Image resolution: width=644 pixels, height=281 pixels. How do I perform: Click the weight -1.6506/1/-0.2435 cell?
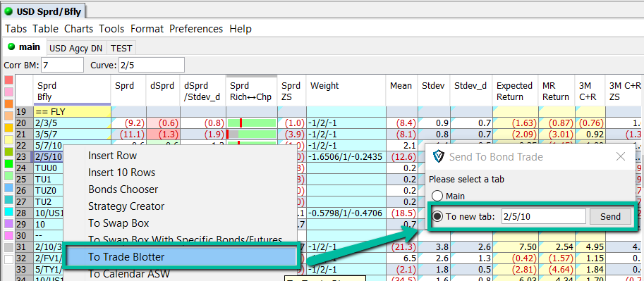[346, 157]
